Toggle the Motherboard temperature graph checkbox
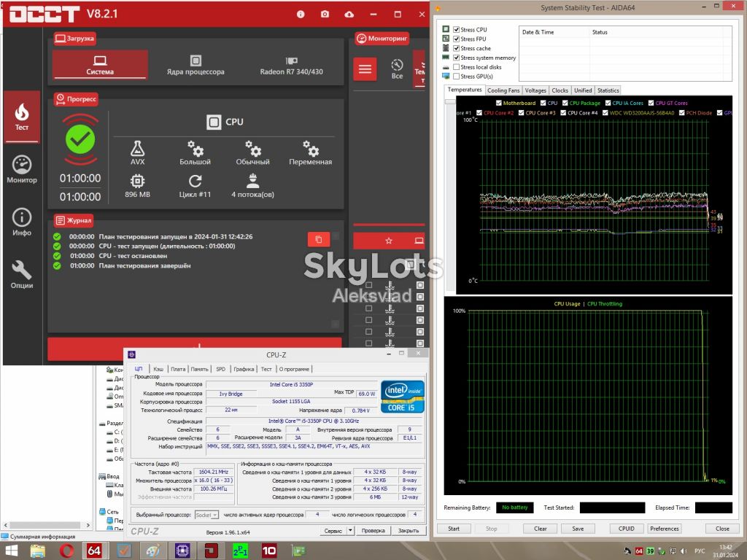Screen dimensions: 747x560 point(499,103)
